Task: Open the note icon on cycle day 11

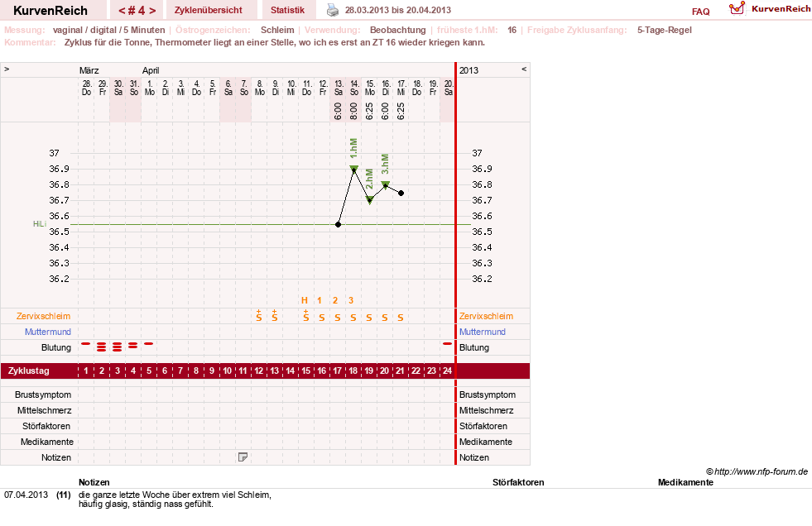Action: [243, 457]
